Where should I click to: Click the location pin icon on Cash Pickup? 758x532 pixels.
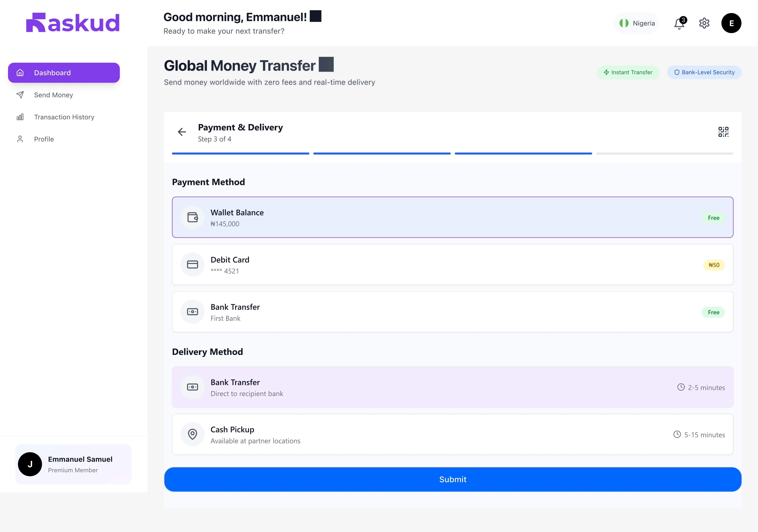click(193, 434)
